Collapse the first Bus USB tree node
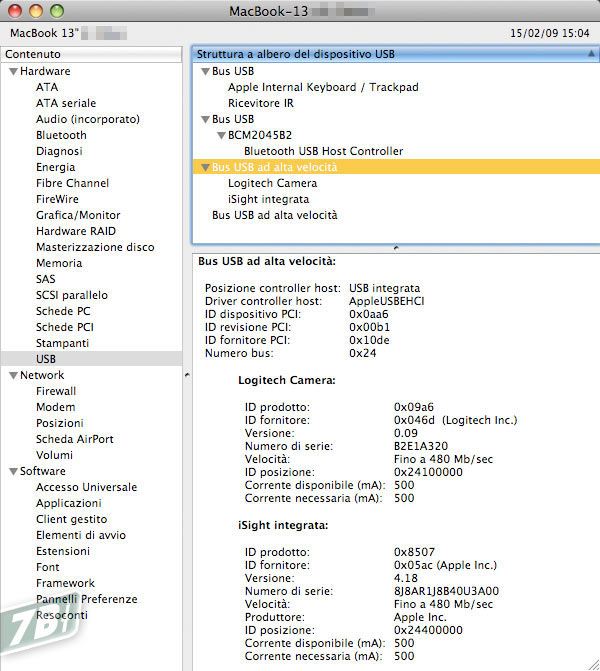600x671 pixels. (205, 71)
